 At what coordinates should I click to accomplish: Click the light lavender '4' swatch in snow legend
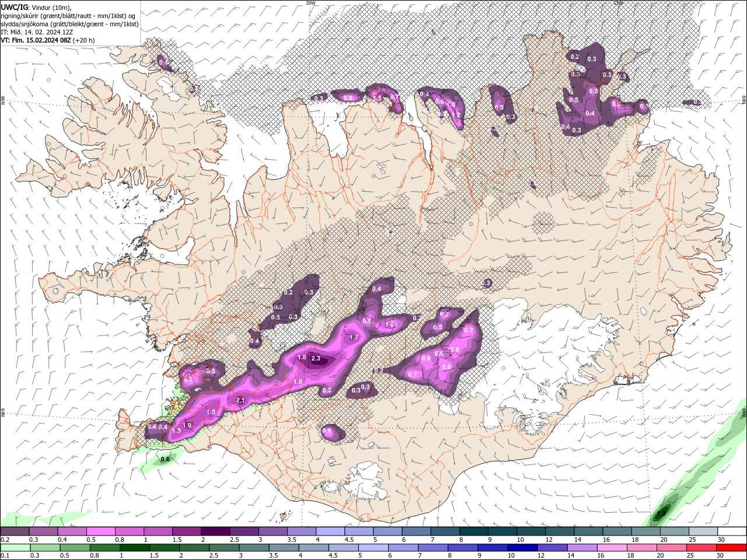330,531
